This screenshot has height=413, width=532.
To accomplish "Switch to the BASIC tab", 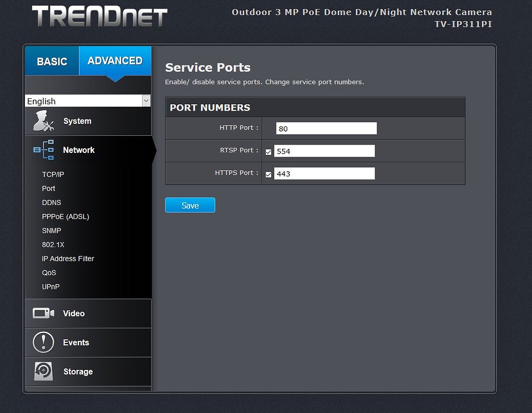I will tap(52, 61).
